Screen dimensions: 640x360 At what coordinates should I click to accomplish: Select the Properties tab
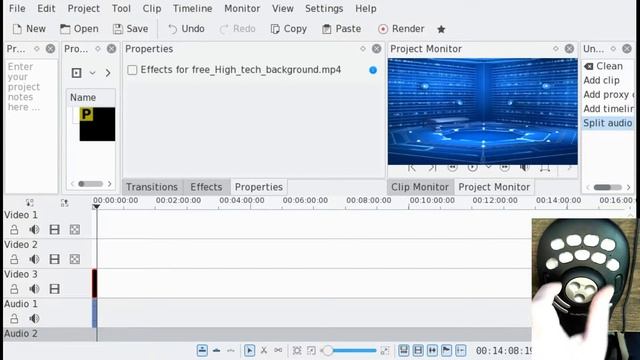pos(259,187)
